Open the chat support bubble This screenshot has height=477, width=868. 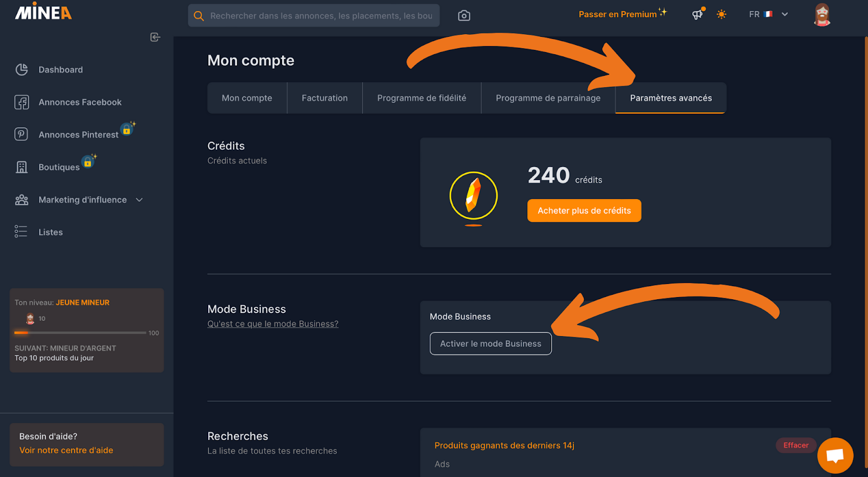pyautogui.click(x=835, y=455)
